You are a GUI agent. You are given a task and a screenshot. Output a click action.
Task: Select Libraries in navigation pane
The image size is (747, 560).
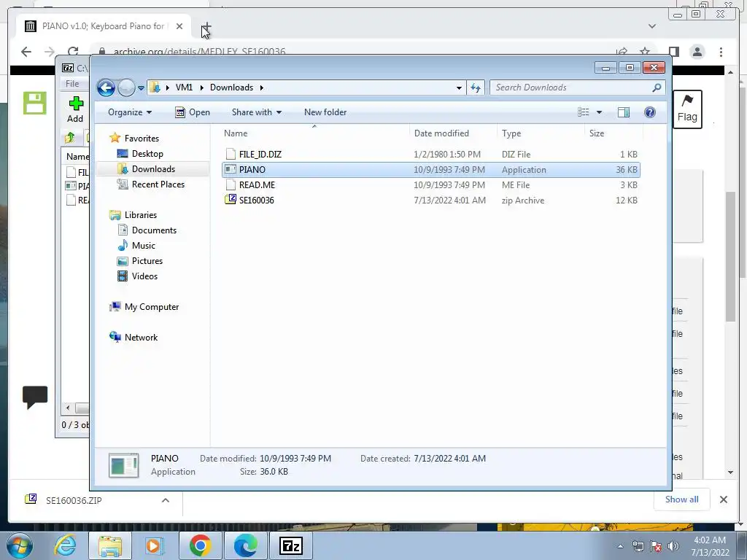click(x=141, y=215)
